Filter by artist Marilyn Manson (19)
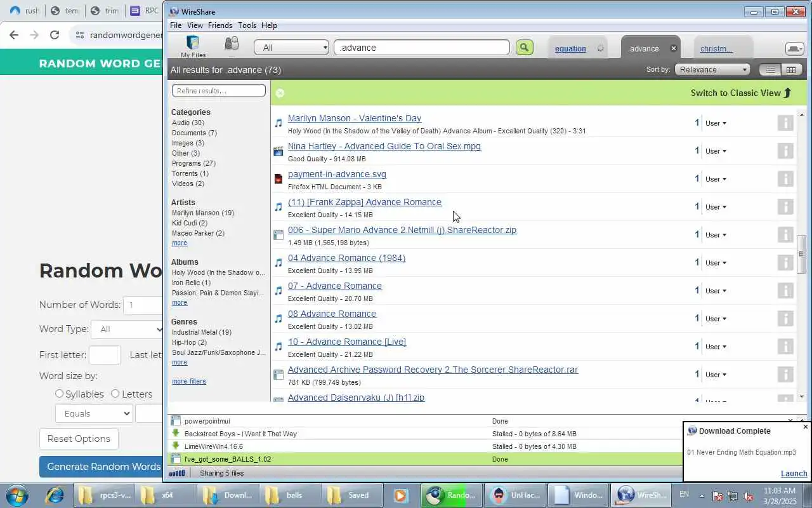This screenshot has height=508, width=812. 203,213
